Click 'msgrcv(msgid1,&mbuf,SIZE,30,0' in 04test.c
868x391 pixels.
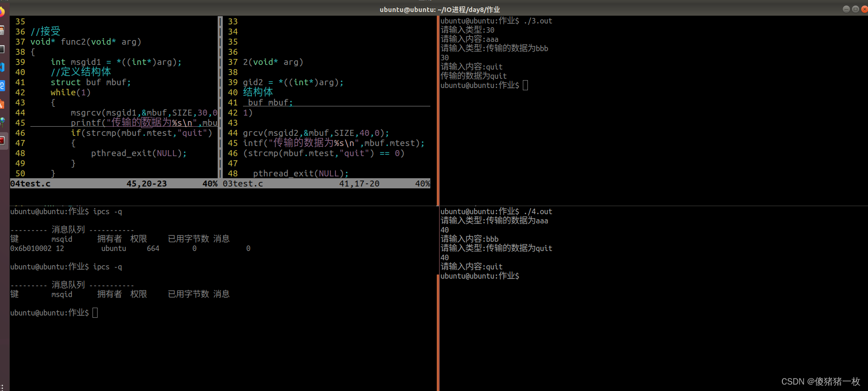click(x=144, y=113)
